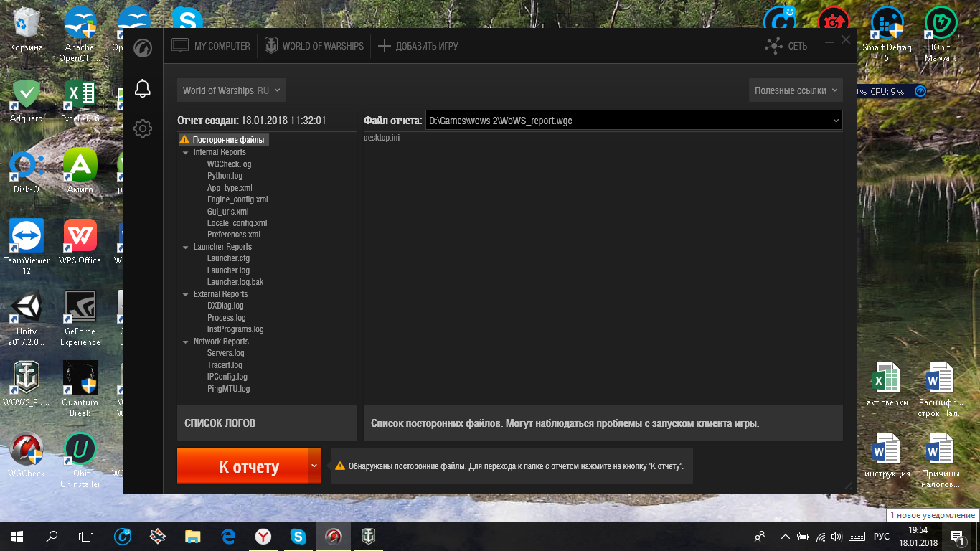Collapse the Network Reports group
Viewport: 980px width, 551px height.
pyautogui.click(x=186, y=342)
